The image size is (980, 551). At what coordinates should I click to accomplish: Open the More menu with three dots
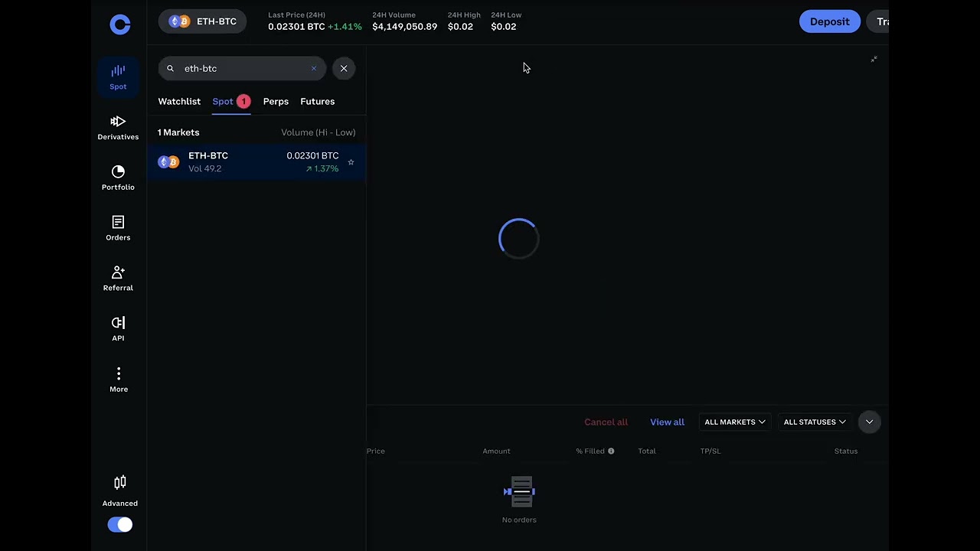click(x=119, y=380)
